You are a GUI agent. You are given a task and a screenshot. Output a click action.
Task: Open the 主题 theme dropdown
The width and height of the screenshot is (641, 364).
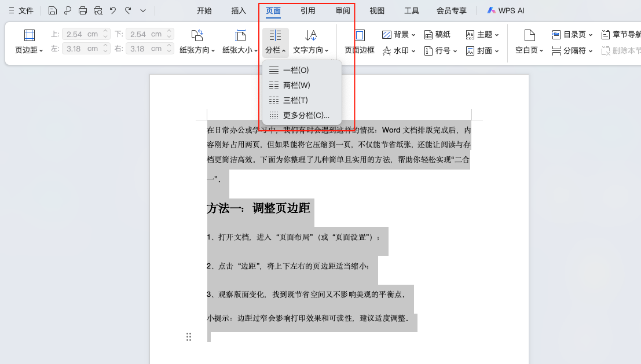click(x=482, y=34)
